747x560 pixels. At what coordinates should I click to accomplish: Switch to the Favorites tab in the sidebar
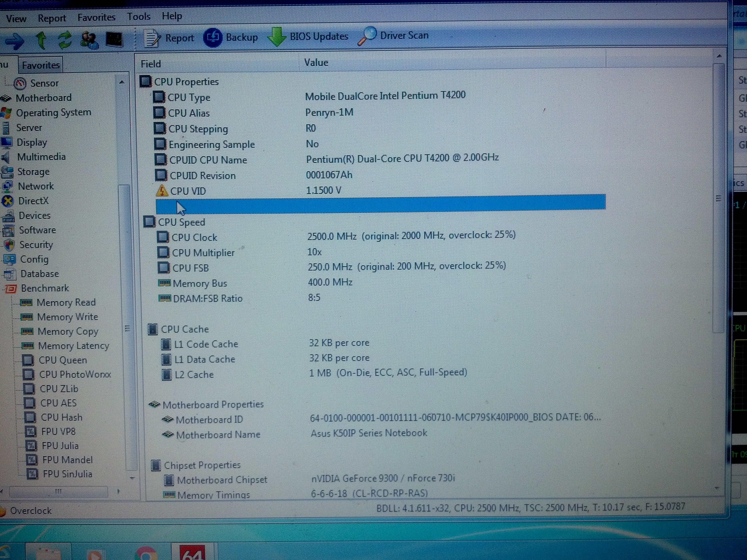(x=41, y=65)
